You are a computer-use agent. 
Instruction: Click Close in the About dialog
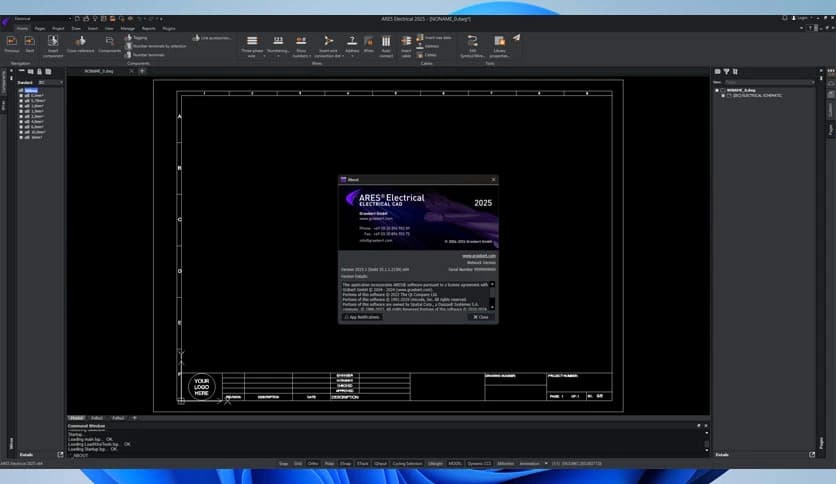pyautogui.click(x=480, y=317)
